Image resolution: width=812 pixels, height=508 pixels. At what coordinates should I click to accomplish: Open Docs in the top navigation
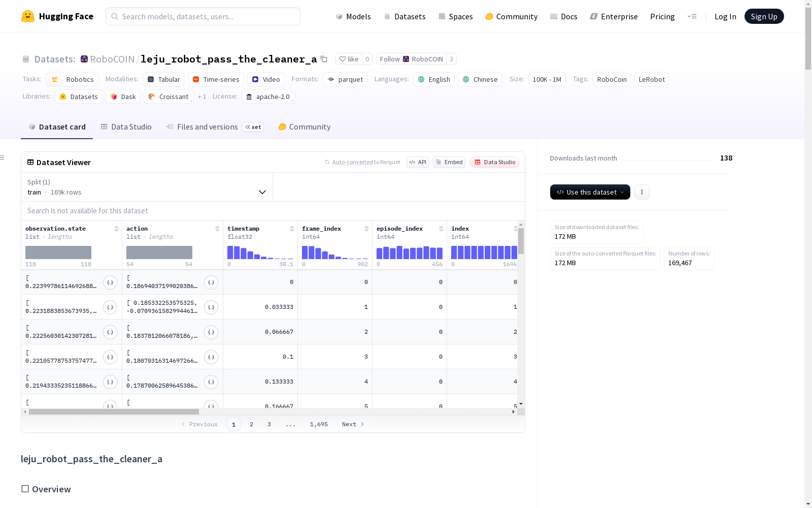tap(564, 16)
